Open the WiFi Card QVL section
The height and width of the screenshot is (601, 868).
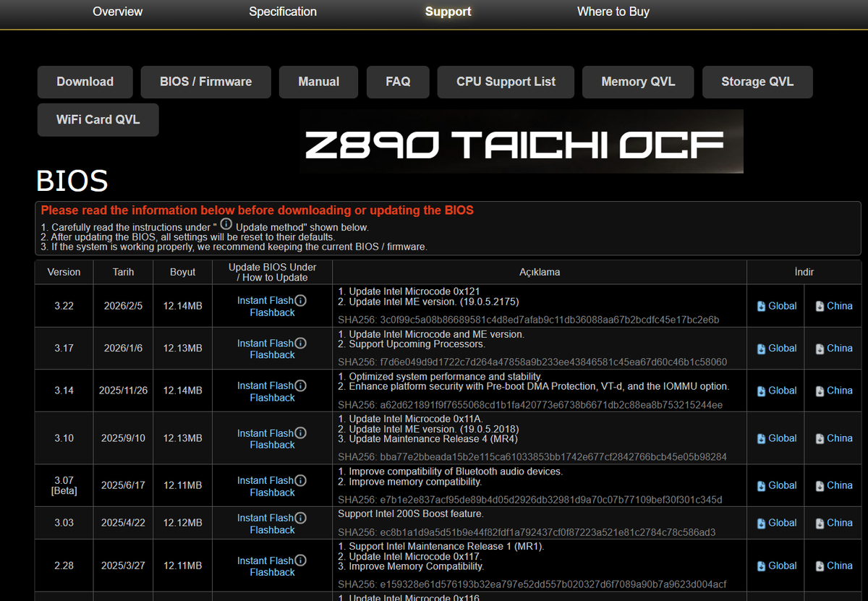pos(98,119)
